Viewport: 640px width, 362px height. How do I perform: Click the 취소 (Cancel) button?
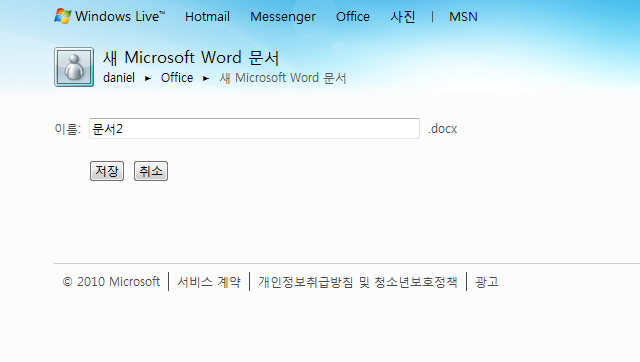(151, 171)
